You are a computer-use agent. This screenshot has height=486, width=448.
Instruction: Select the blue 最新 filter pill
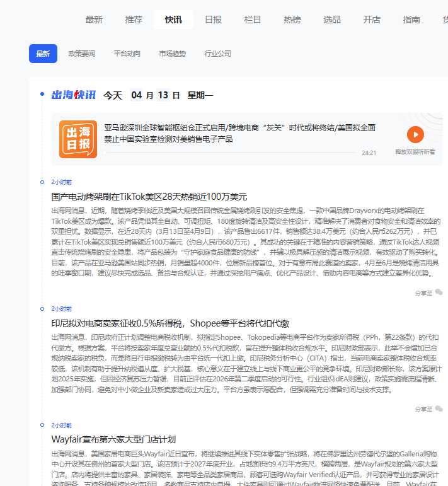(43, 54)
